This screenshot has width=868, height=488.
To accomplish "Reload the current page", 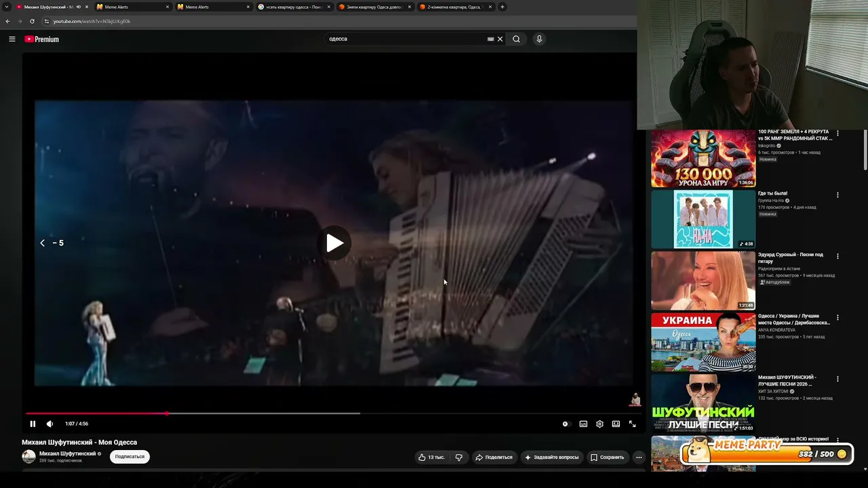I will click(32, 21).
